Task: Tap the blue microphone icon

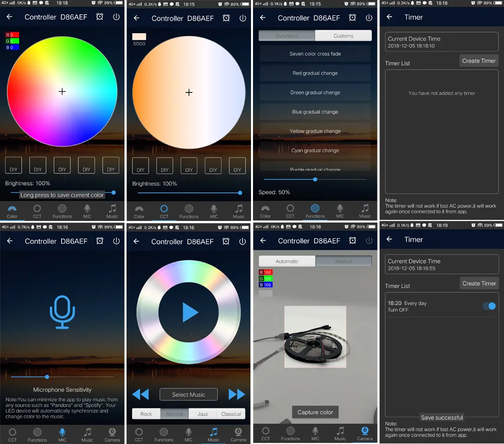Action: (x=62, y=312)
